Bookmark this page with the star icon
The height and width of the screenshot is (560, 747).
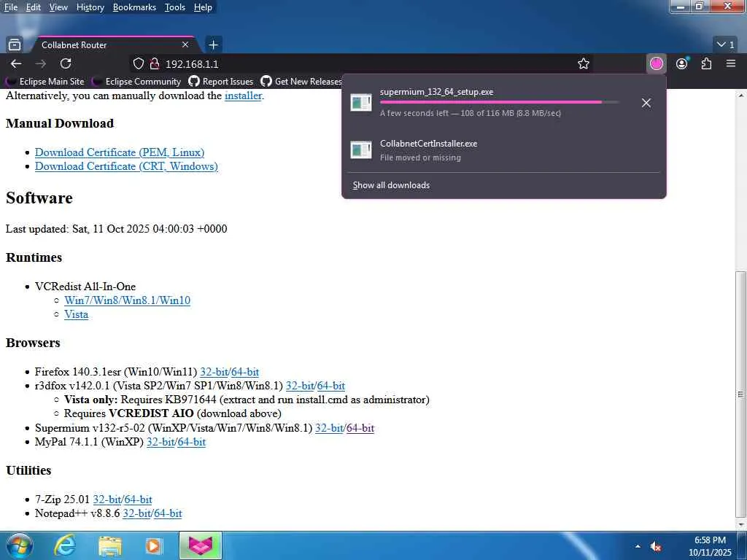point(584,64)
